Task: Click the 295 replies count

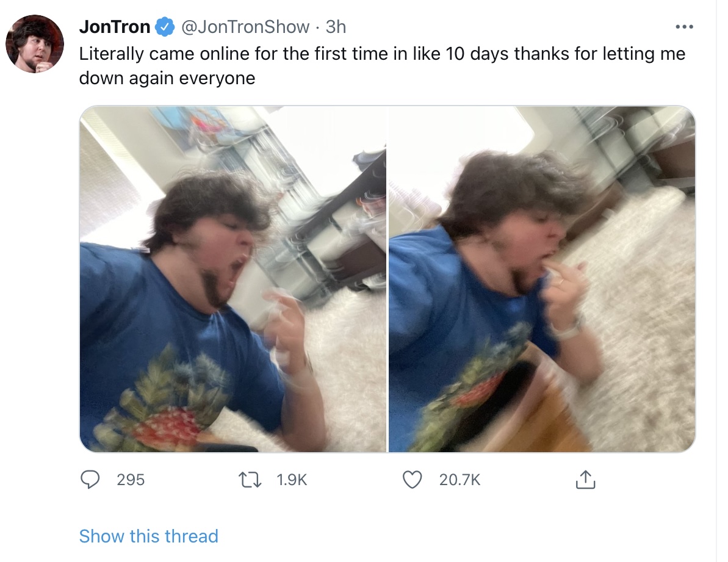Action: pos(131,480)
